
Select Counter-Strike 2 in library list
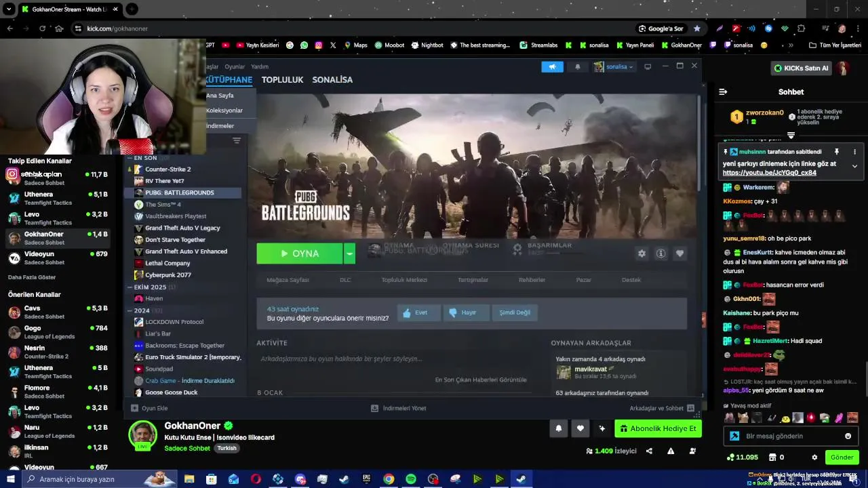(167, 169)
